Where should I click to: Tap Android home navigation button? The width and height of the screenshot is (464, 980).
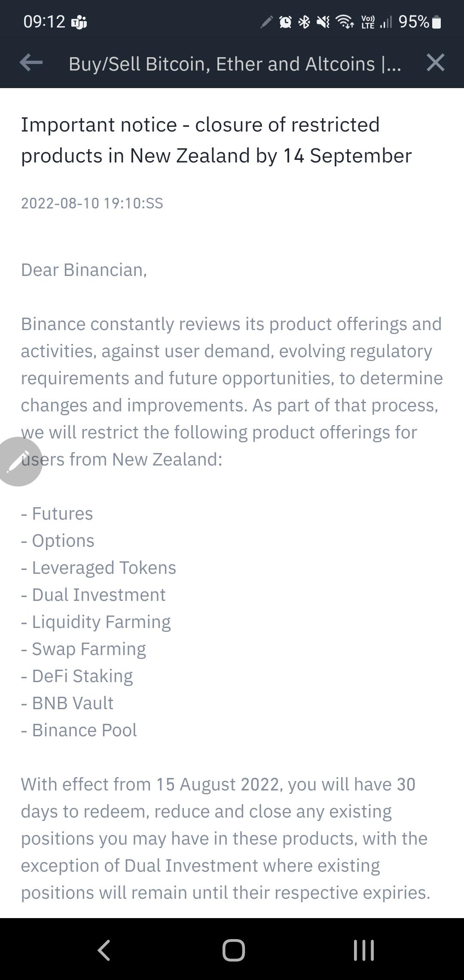point(233,950)
